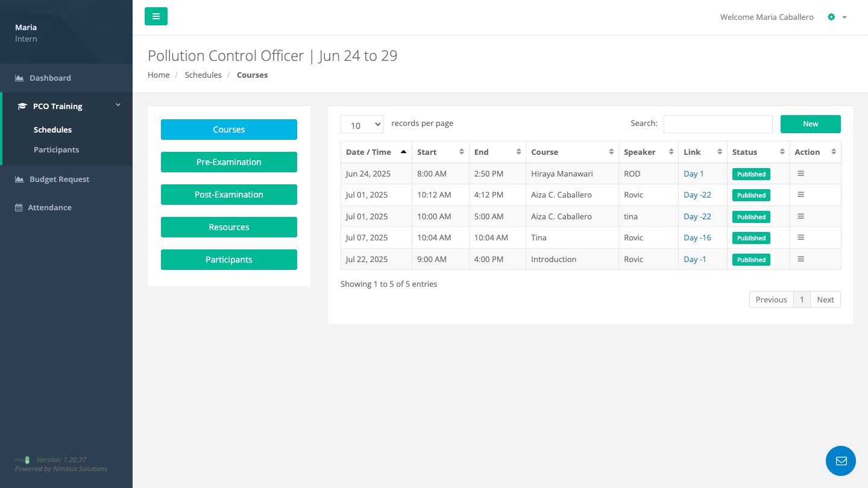Click the Attendance calendar icon in sidebar
Viewport: 868px width, 488px height.
[19, 207]
